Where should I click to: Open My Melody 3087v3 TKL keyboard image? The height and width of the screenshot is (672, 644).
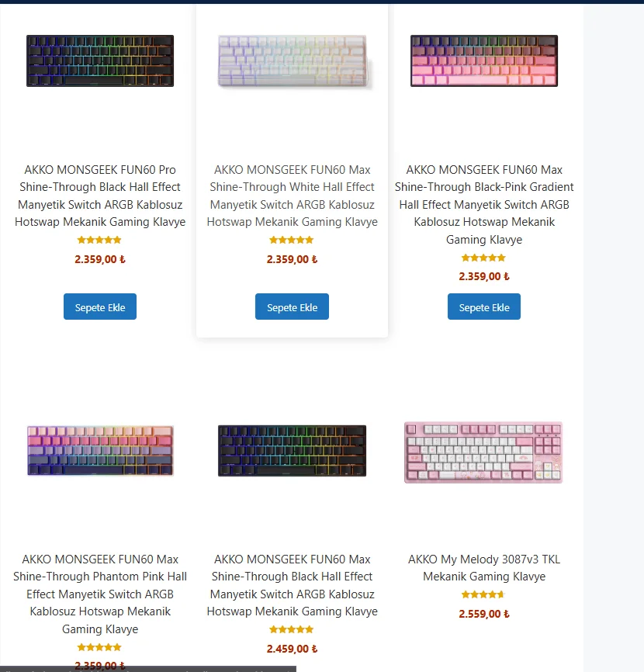click(483, 452)
